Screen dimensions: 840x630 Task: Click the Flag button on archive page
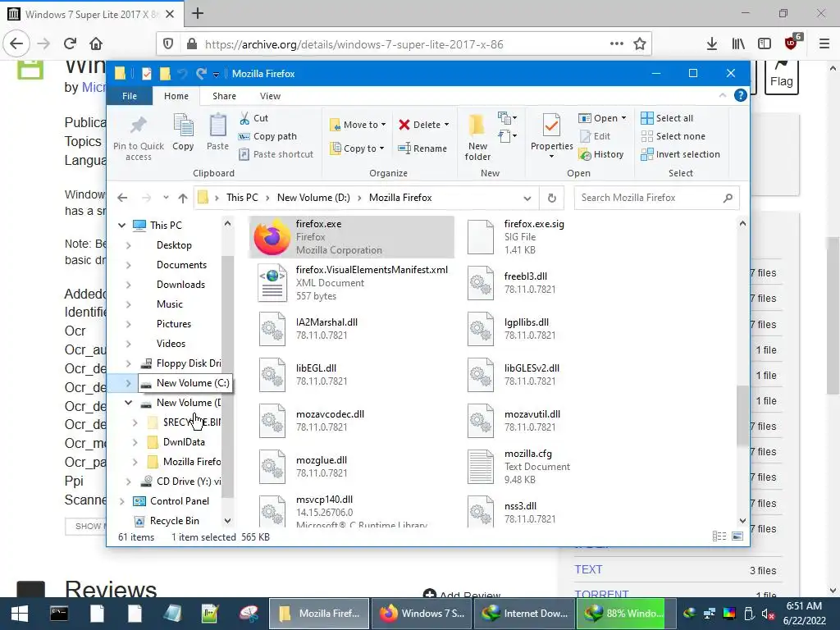(782, 76)
